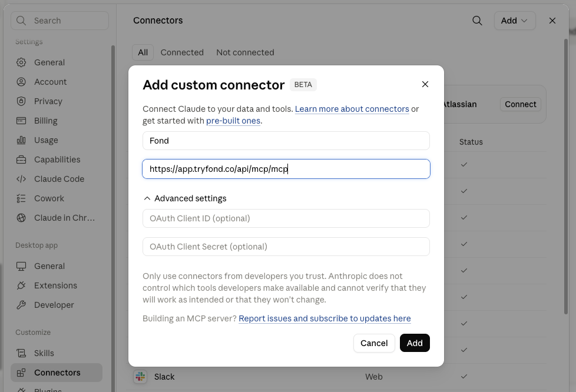
Task: Switch to the Connected tab
Action: [182, 52]
